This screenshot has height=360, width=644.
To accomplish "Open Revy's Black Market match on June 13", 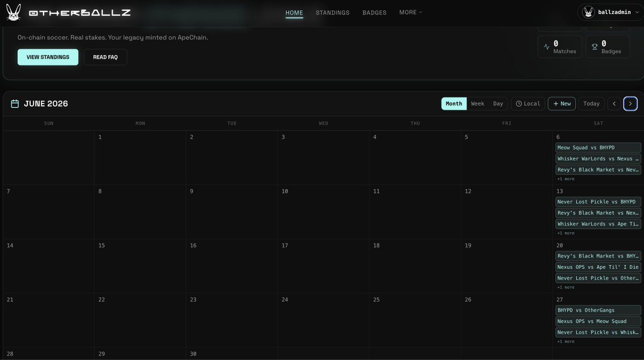I will click(598, 213).
